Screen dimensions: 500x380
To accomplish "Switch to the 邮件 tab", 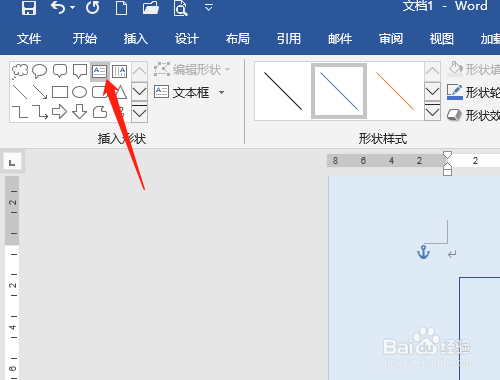I will [340, 39].
